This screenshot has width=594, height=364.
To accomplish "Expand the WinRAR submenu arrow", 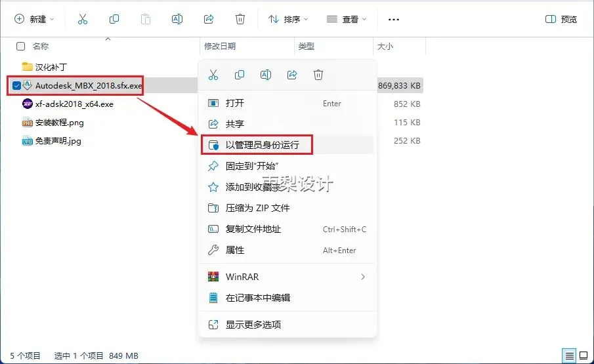I will pos(363,277).
